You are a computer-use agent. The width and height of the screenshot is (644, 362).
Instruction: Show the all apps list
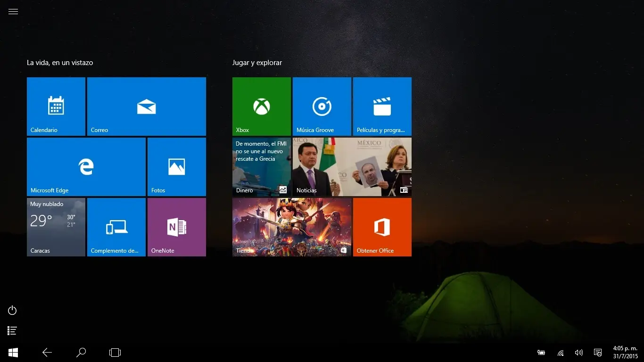pos(13,331)
